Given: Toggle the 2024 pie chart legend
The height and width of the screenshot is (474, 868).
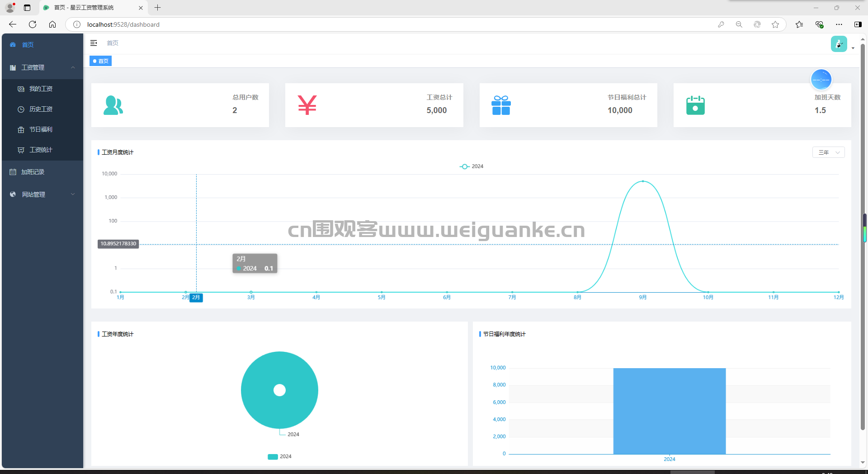Looking at the screenshot, I should point(279,456).
